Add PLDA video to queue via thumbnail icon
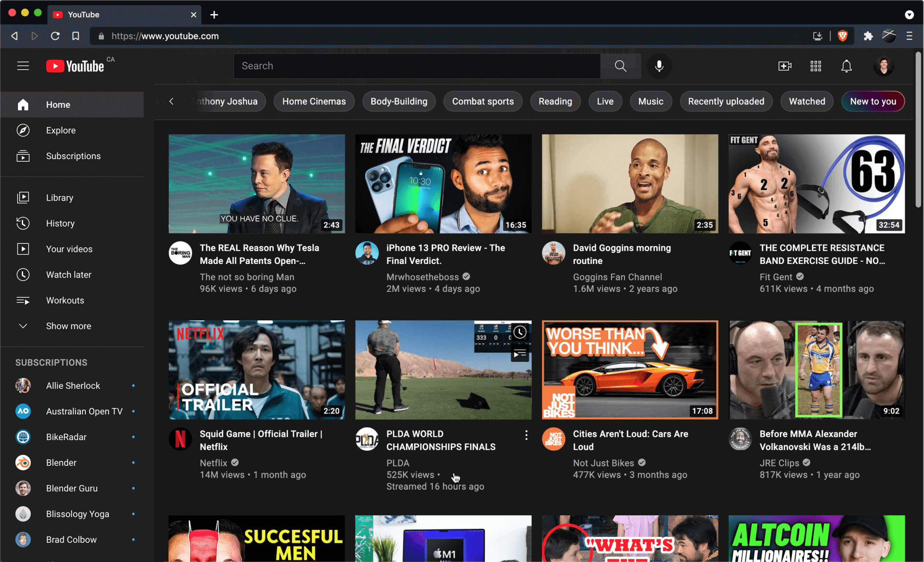924x562 pixels. [520, 354]
